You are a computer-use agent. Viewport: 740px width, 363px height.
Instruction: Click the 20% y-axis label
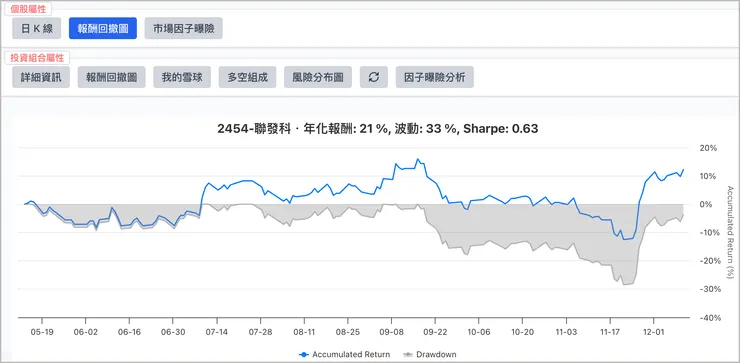click(708, 148)
